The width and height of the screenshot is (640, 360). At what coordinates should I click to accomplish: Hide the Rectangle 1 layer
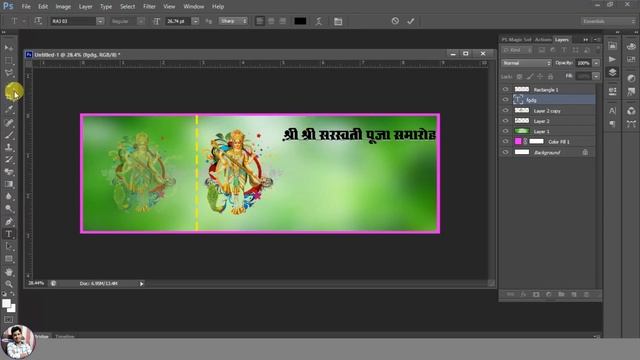point(505,89)
